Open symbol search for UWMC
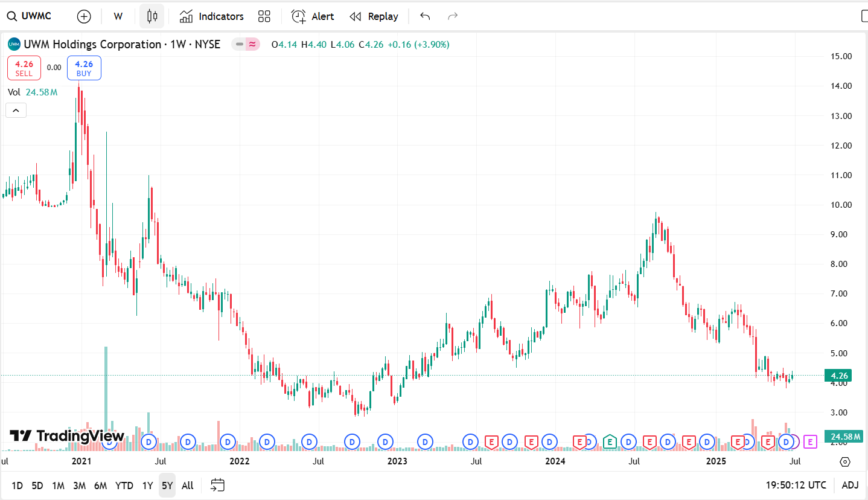Viewport: 868px width, 500px height. pyautogui.click(x=29, y=16)
